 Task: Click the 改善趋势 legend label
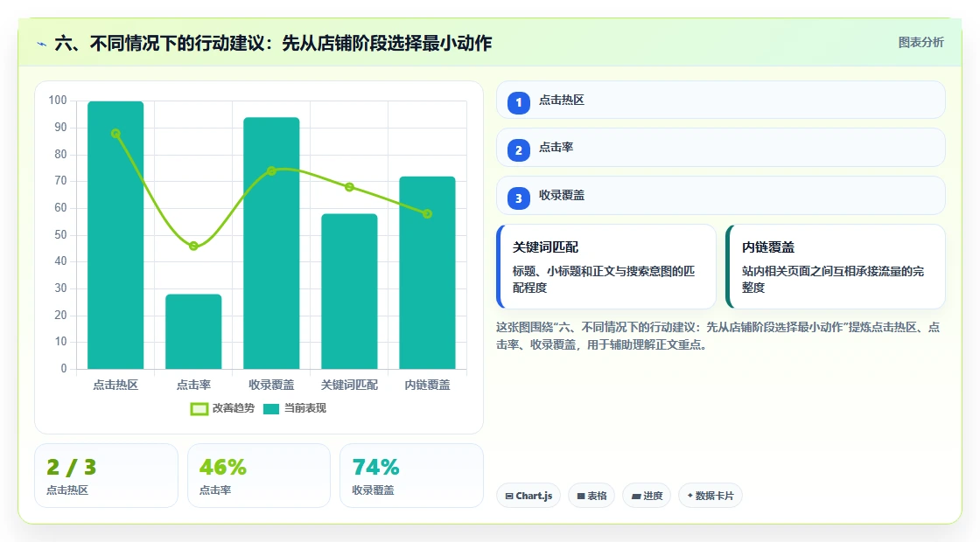coord(233,407)
